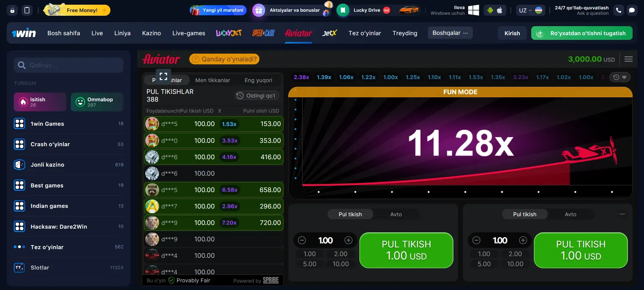The image size is (644, 290).
Task: Click the Windows app download icon
Action: point(473,10)
